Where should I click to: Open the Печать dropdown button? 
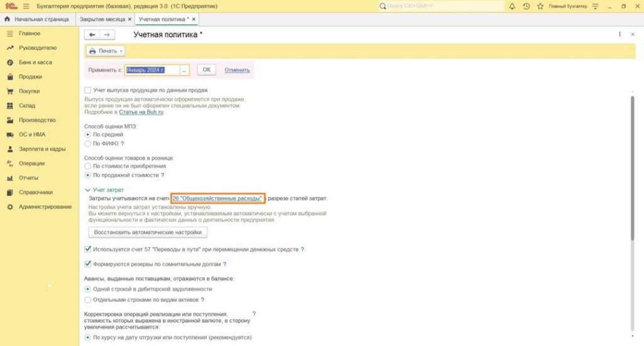pos(106,51)
